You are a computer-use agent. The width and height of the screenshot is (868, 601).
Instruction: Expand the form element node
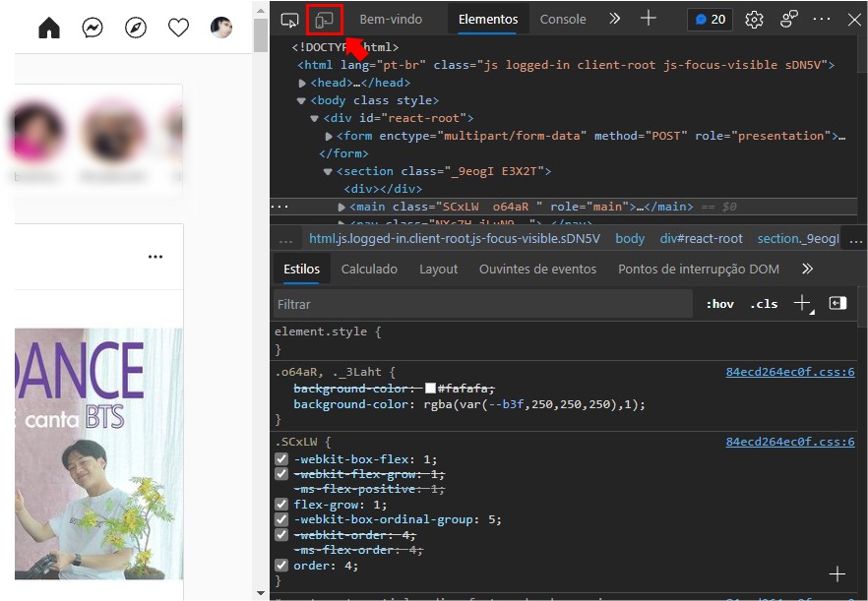tap(329, 136)
